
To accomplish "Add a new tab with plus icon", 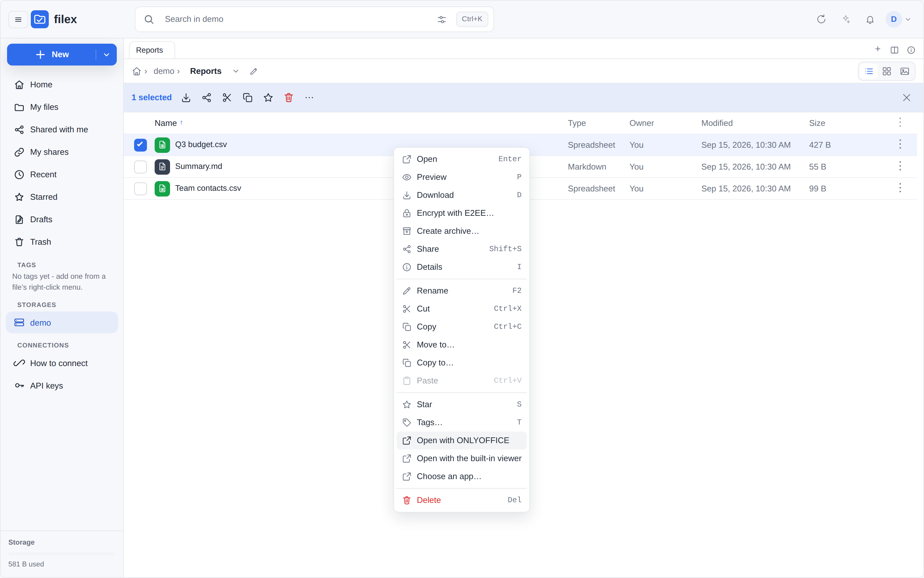I will pos(878,49).
